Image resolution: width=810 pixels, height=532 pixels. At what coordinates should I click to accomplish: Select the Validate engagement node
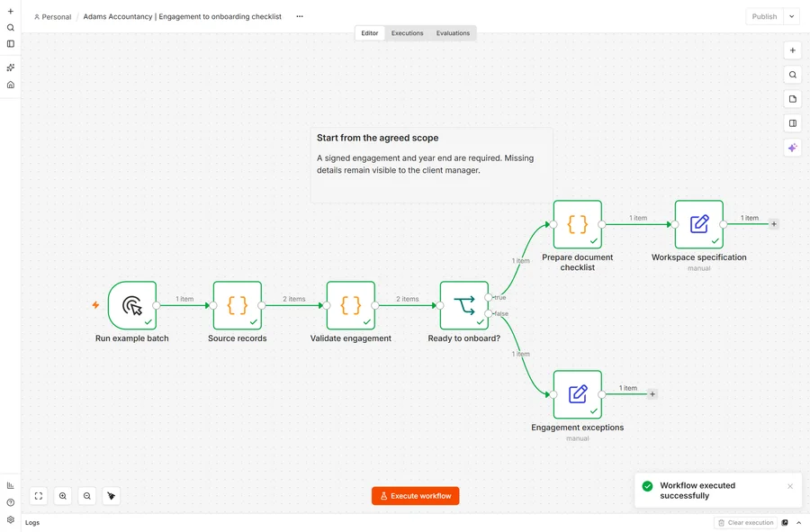pos(351,305)
